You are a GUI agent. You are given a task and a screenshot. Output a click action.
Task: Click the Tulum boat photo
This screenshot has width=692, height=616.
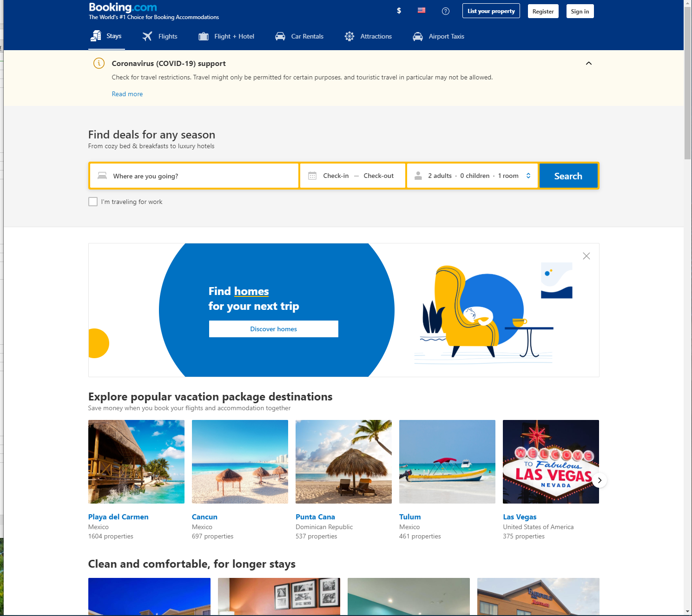coord(447,462)
